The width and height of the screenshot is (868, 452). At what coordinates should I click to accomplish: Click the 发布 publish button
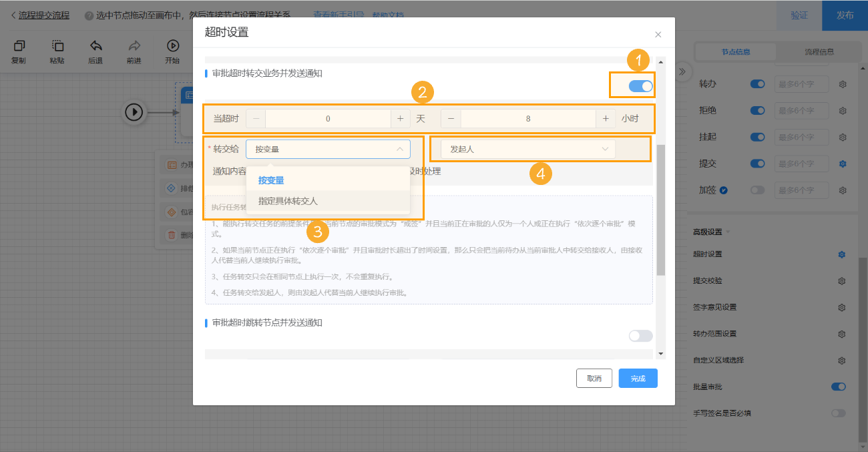pos(844,14)
